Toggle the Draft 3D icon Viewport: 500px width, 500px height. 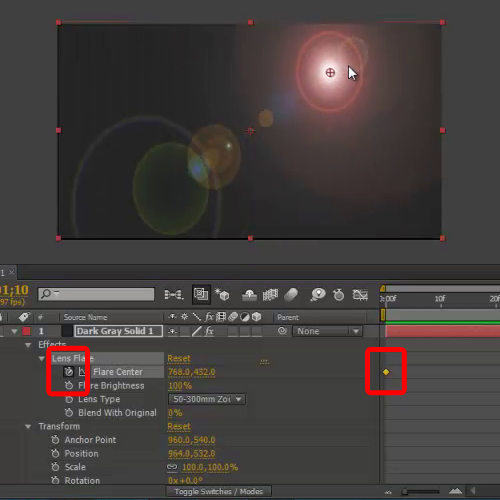tap(222, 295)
